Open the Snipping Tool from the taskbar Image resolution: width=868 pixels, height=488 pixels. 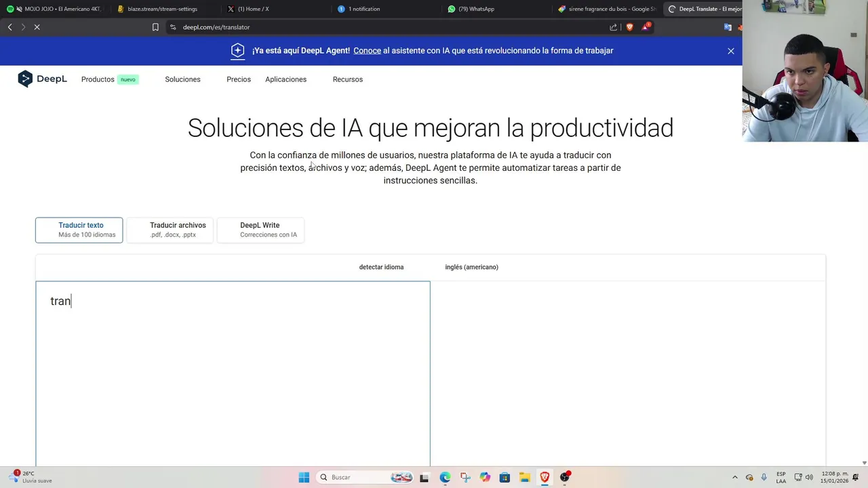pos(465,477)
